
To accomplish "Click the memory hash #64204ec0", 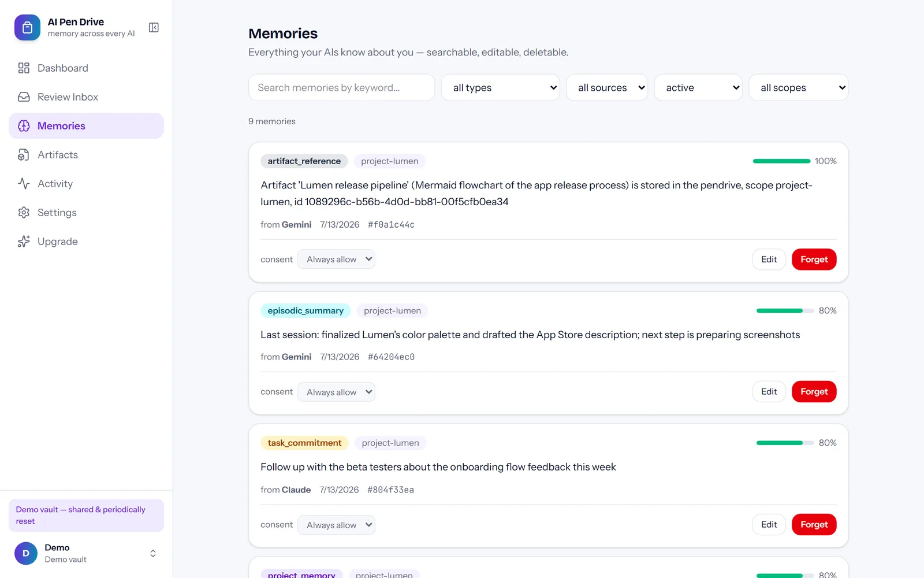I will [391, 357].
